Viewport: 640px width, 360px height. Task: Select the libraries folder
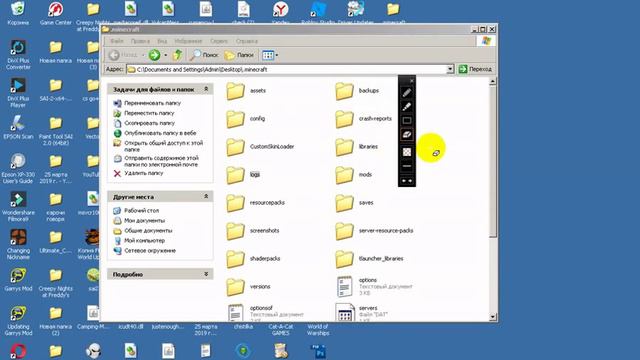coord(356,147)
